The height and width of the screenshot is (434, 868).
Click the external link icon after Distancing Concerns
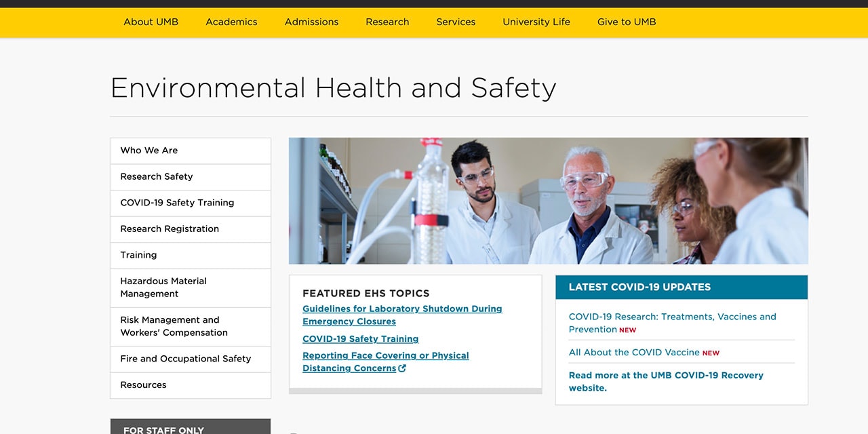(402, 368)
